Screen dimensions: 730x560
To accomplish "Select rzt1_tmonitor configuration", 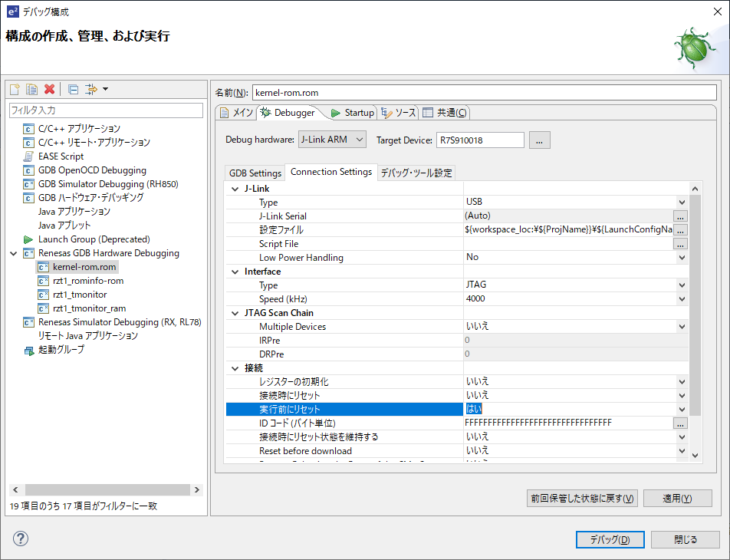I will tap(80, 295).
